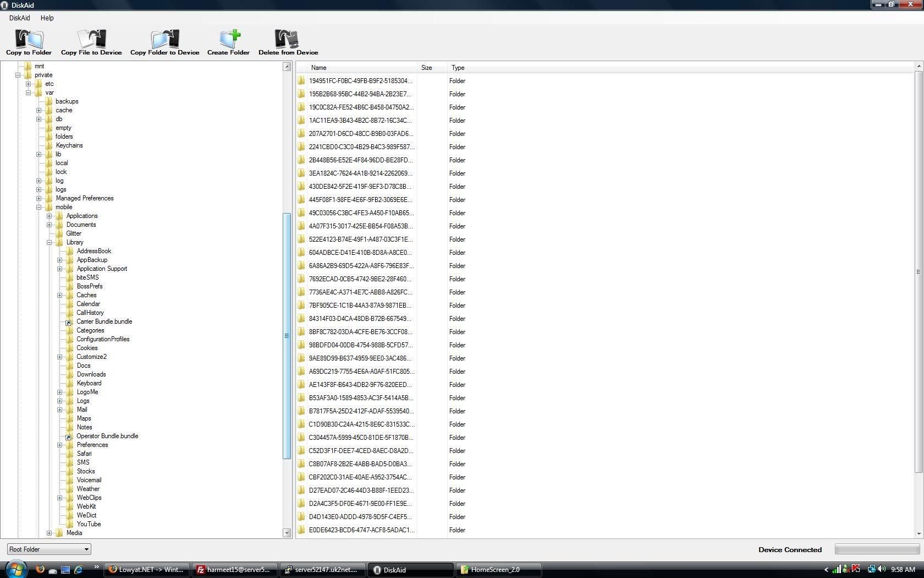Open the Root Folder dropdown
Screen dimensions: 924x578
pos(49,549)
